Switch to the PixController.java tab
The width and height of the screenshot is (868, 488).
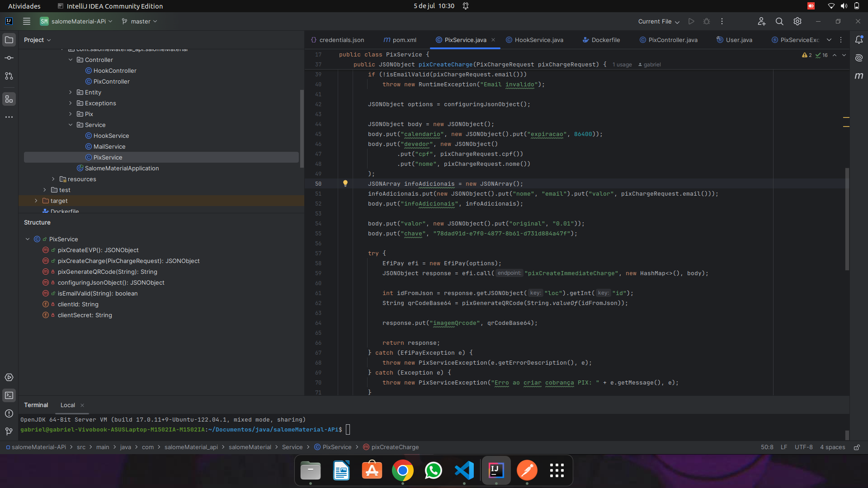click(669, 40)
